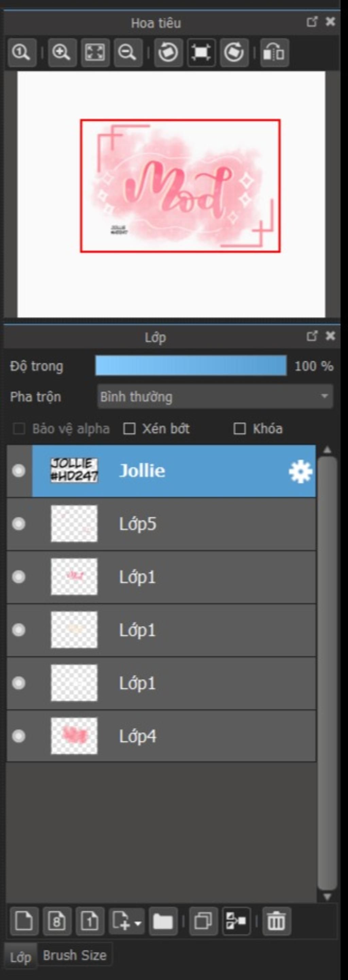348x980 pixels.
Task: Rotate canvas view counterclockwise
Action: coord(168,52)
